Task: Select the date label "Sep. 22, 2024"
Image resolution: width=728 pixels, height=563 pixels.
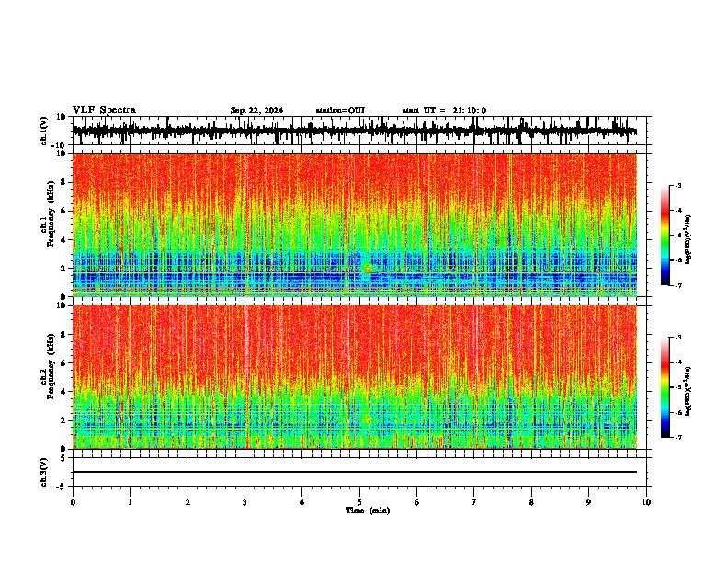Action: (x=256, y=110)
